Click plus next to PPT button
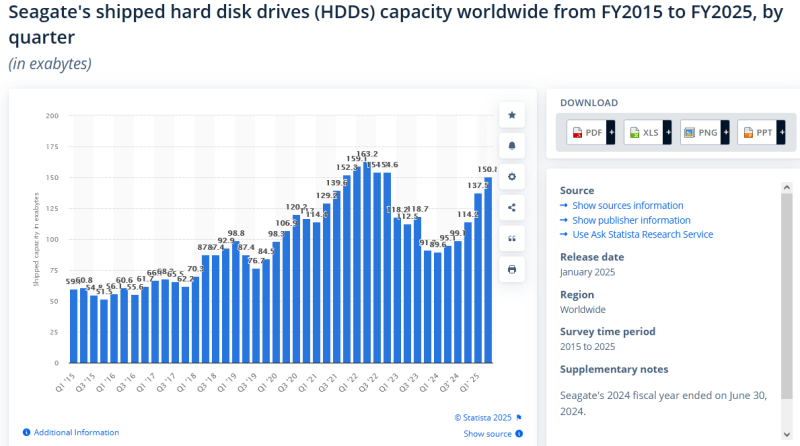The image size is (800, 446). coord(781,133)
